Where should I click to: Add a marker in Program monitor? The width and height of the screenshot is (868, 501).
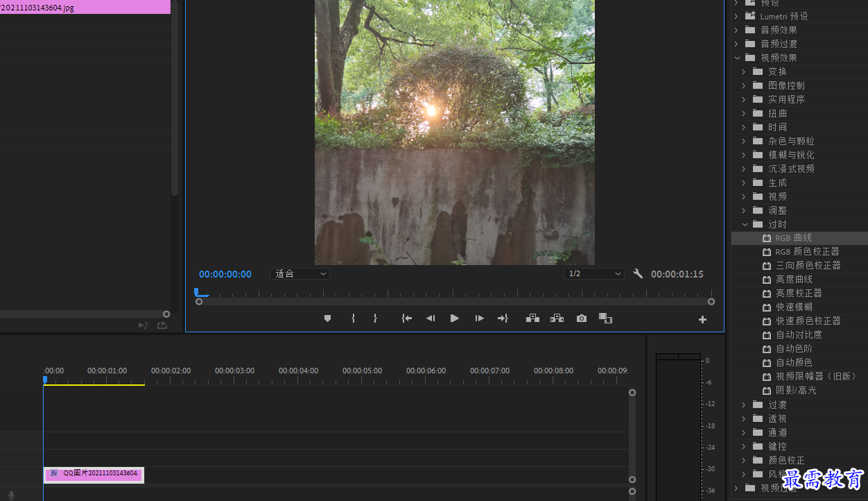[327, 319]
